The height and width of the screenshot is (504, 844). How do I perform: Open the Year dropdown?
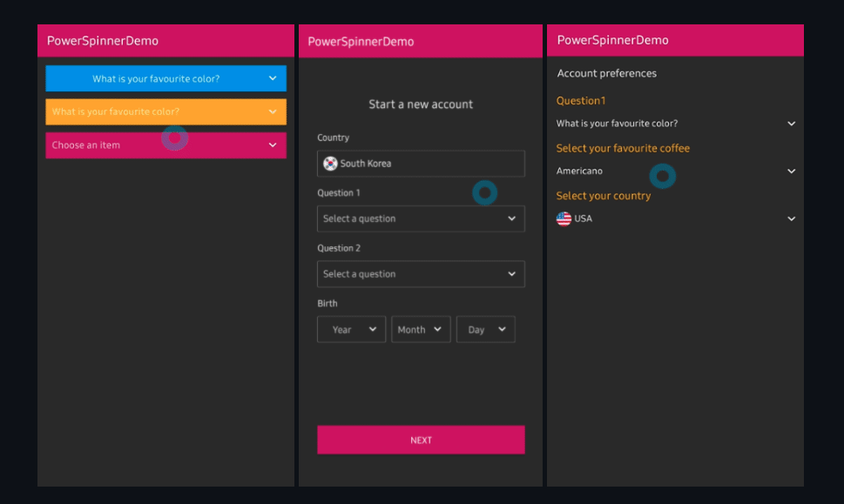(351, 329)
